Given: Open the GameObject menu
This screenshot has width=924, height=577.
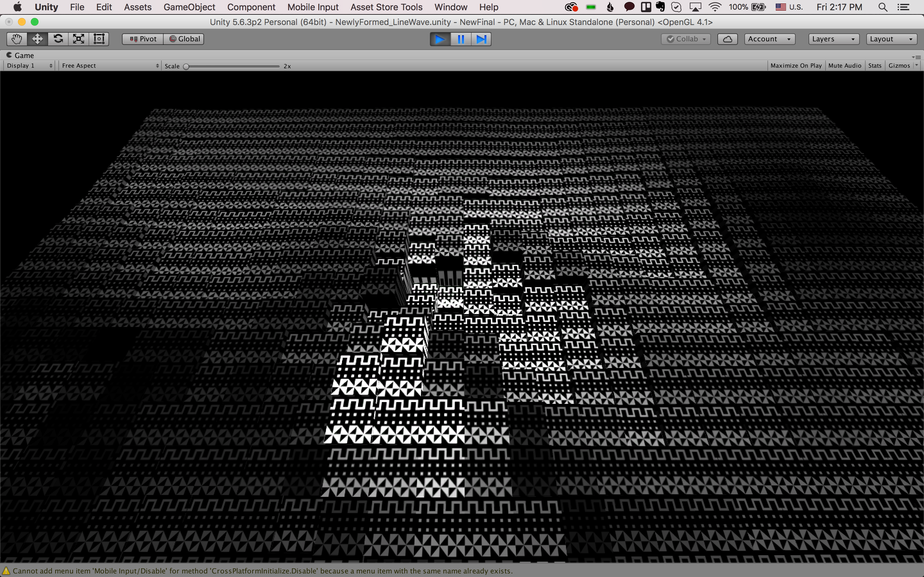Looking at the screenshot, I should [x=189, y=7].
